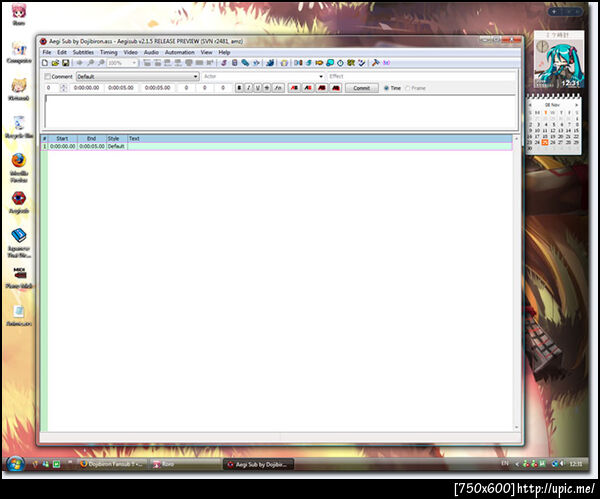This screenshot has height=499, width=600.
Task: Enable the Comment checkbox
Action: (47, 77)
